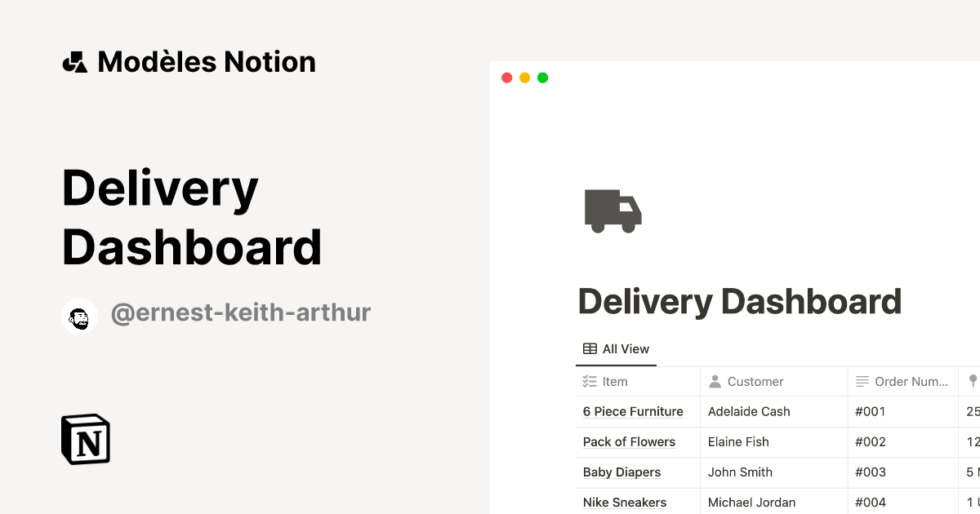Select the '#003' order number cell
This screenshot has width=980, height=514.
tap(871, 472)
